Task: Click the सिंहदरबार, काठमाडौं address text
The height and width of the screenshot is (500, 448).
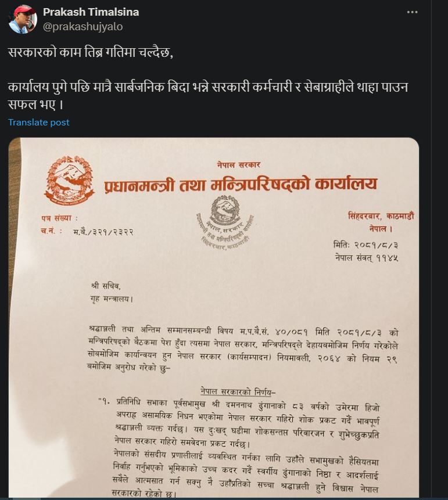Action: coord(381,216)
